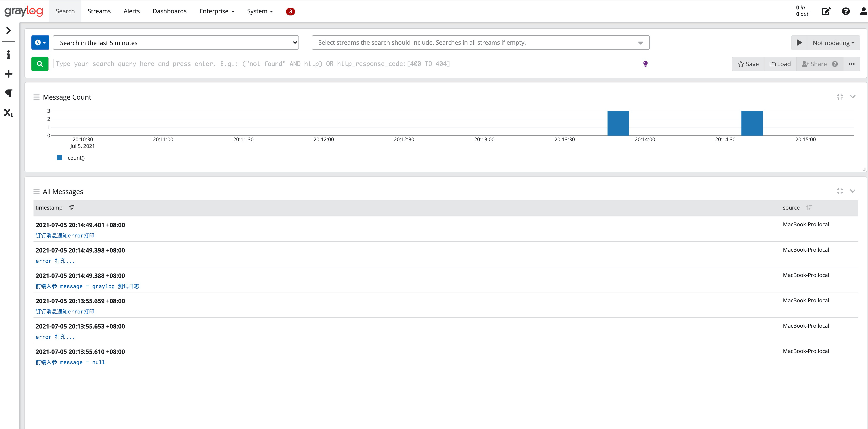Toggle sort on timestamp column
Viewport: 868px width, 429px height.
point(72,208)
